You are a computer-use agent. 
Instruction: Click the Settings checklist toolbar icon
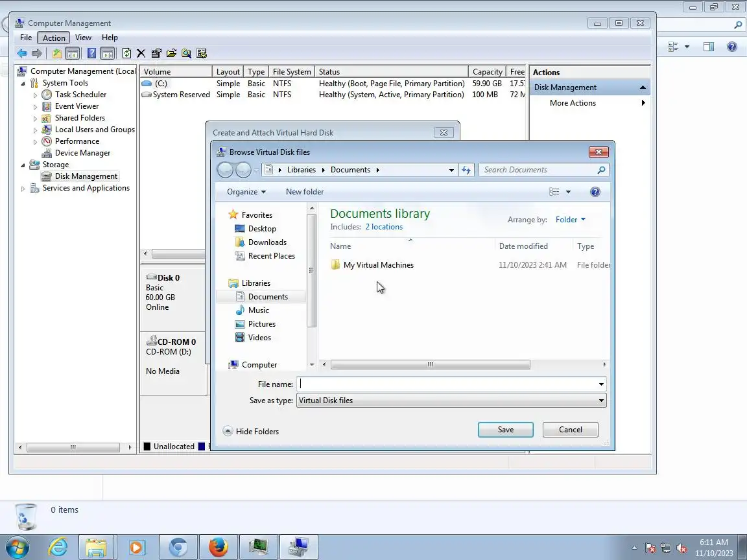pos(202,53)
